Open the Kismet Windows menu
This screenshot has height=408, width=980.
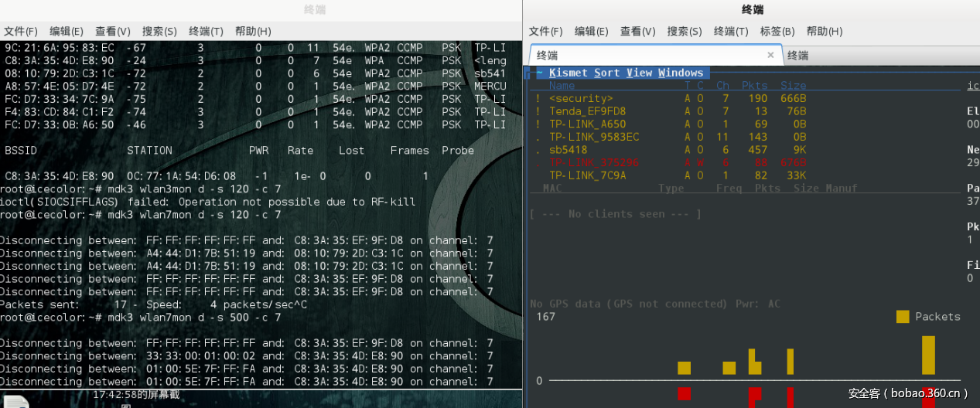click(681, 73)
